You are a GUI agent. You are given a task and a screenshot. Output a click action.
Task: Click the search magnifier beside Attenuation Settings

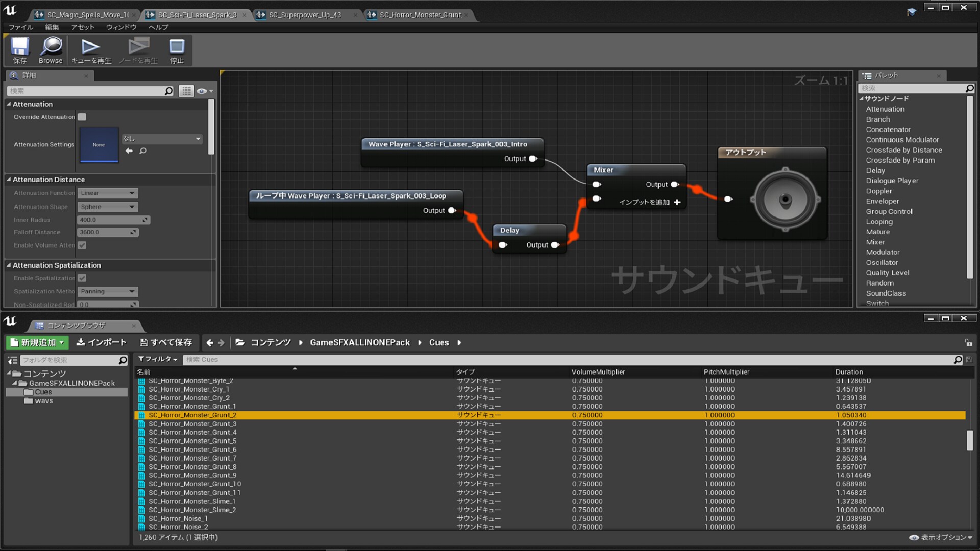point(143,151)
